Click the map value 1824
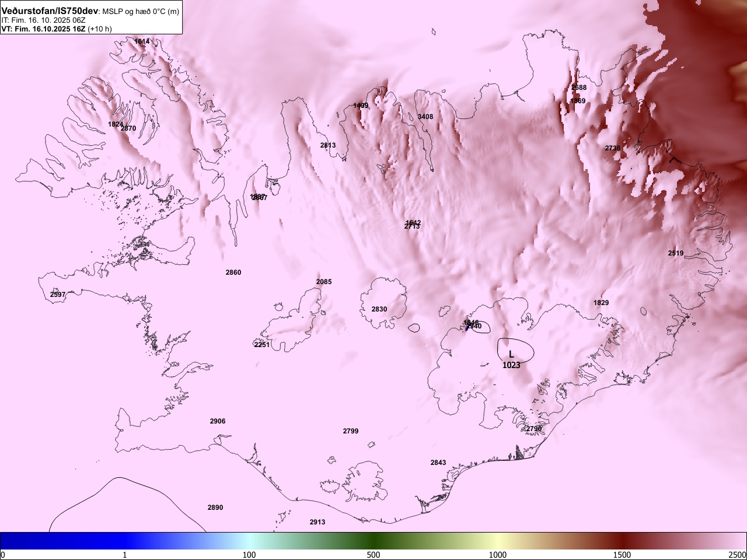This screenshot has width=747, height=560. (x=116, y=124)
